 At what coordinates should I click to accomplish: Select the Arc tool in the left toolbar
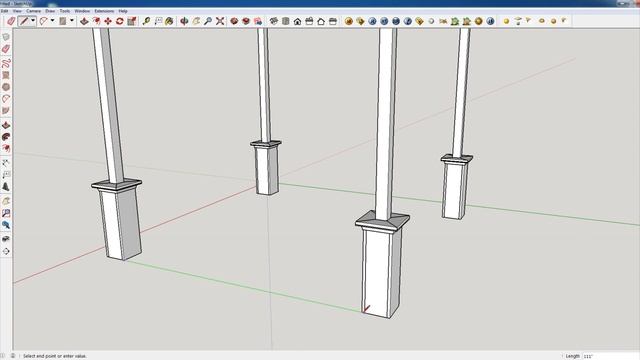tap(6, 99)
